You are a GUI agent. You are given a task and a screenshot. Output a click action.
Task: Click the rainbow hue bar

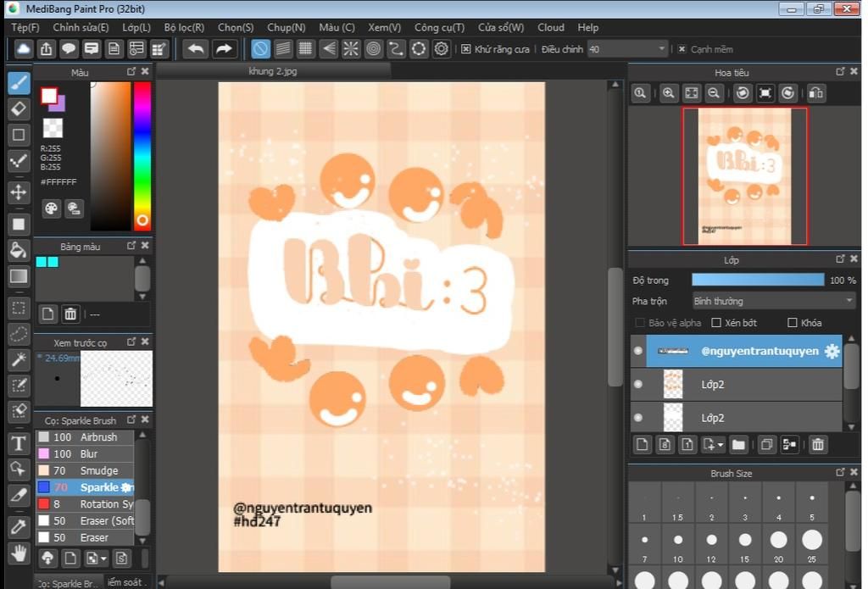(x=142, y=156)
